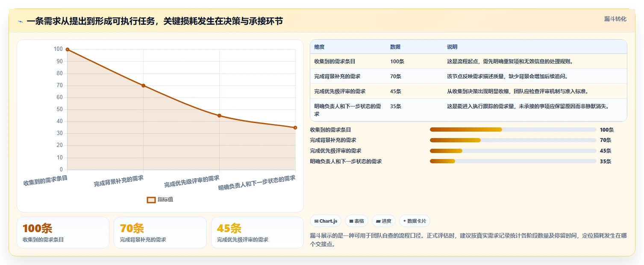Click the 维度 table column header
644x265 pixels.
point(319,47)
